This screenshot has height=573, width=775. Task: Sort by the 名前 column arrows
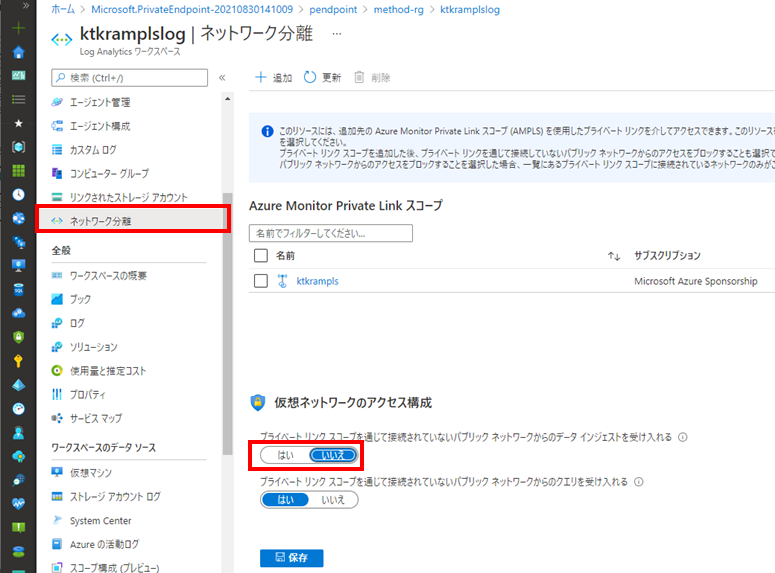coord(614,256)
